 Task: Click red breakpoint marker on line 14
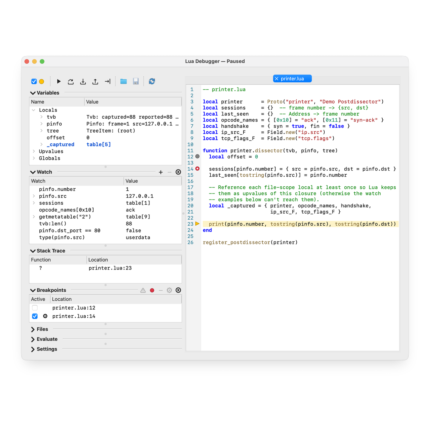pos(197,169)
